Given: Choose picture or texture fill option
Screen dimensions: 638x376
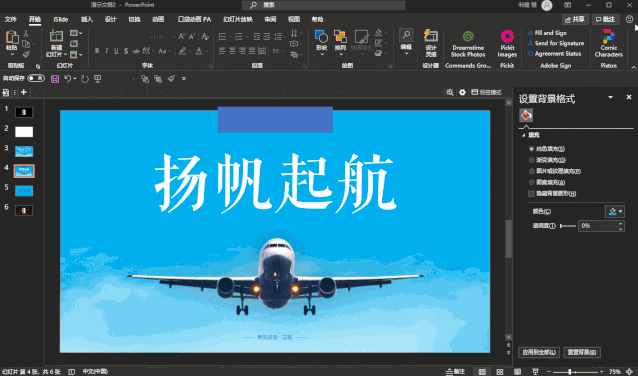Looking at the screenshot, I should [x=531, y=171].
